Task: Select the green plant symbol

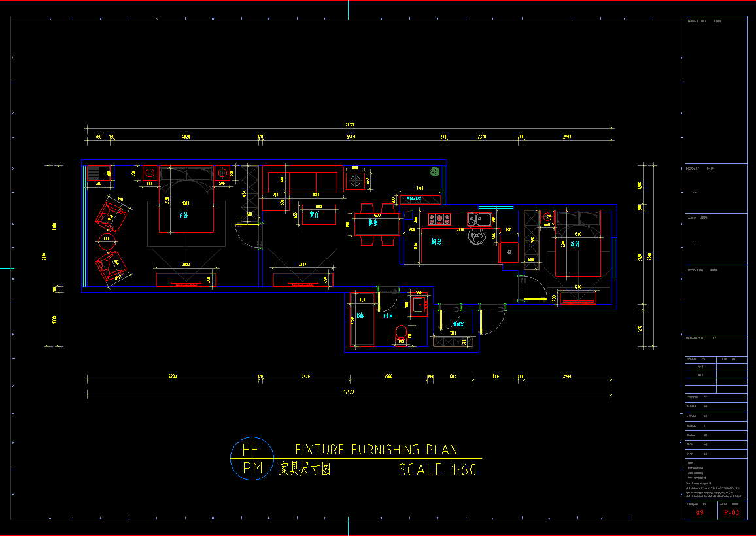Action: pyautogui.click(x=434, y=172)
